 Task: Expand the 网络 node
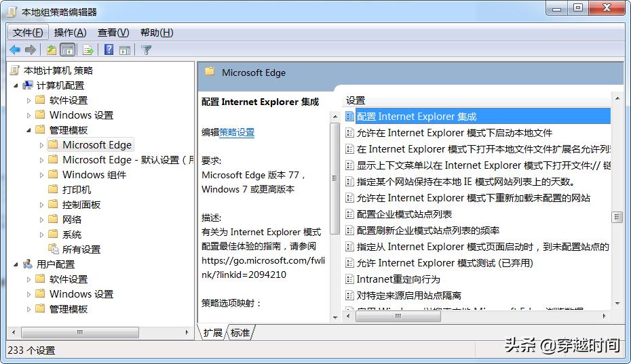tap(41, 220)
